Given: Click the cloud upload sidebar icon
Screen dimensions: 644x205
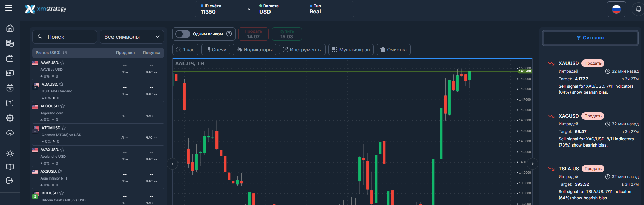Looking at the screenshot, I should 10,133.
